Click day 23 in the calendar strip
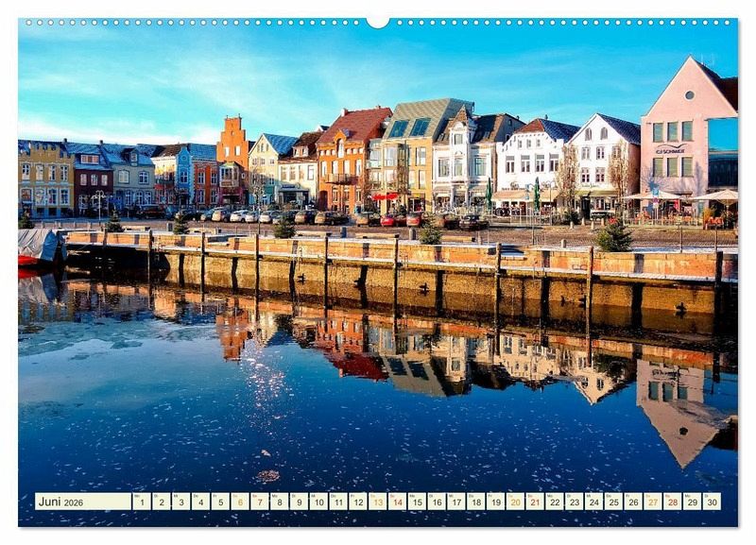This screenshot has height=545, width=756. click(x=575, y=502)
